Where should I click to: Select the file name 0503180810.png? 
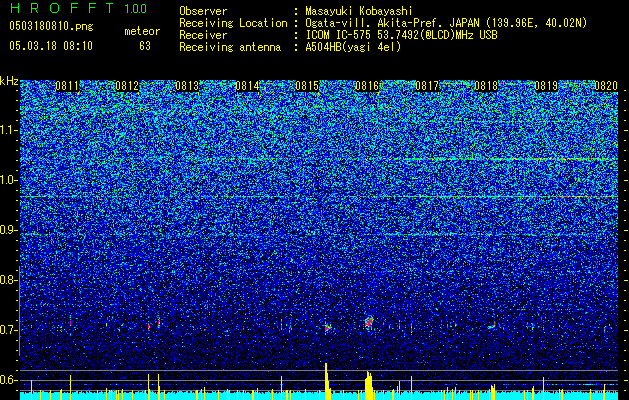pos(51,27)
